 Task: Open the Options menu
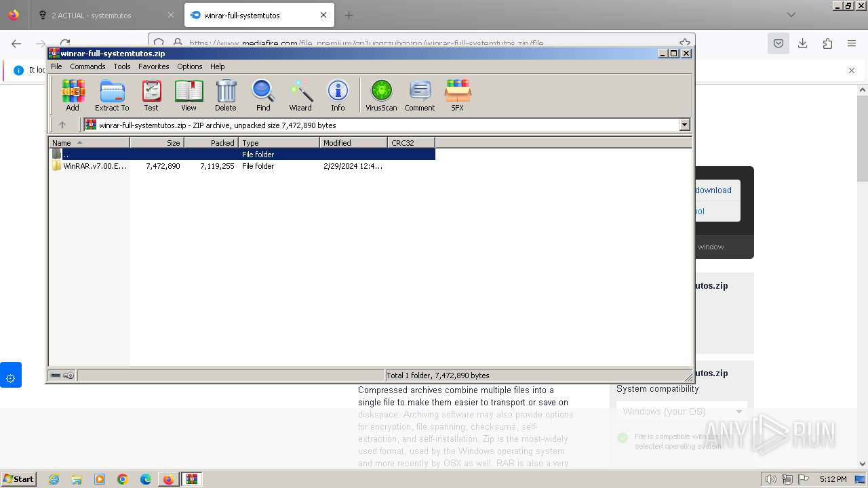(x=190, y=66)
